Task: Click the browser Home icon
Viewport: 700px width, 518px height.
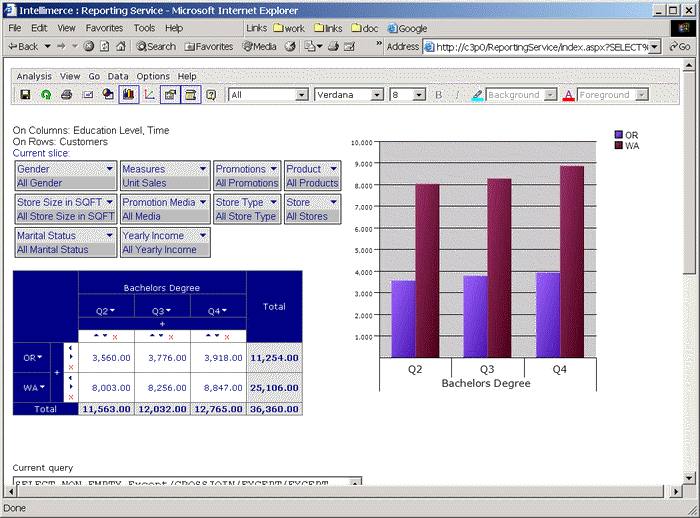Action: pyautogui.click(x=121, y=46)
